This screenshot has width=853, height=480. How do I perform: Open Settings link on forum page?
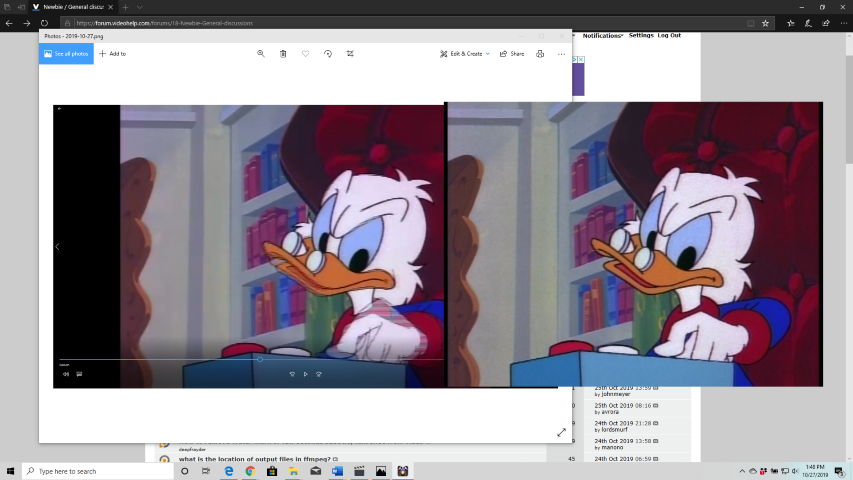641,35
